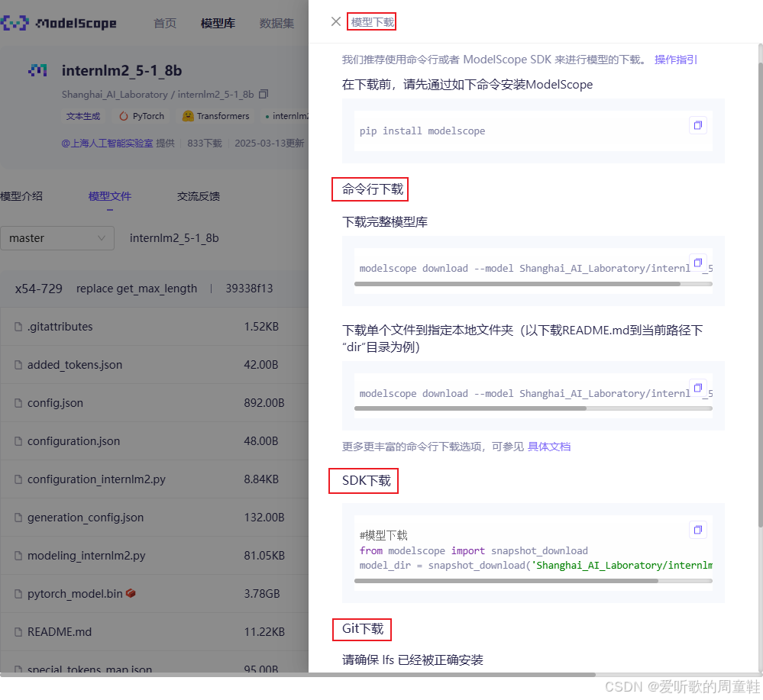Image resolution: width=763 pixels, height=700 pixels.
Task: Open the pytorch_model.bin file
Action: pos(75,594)
